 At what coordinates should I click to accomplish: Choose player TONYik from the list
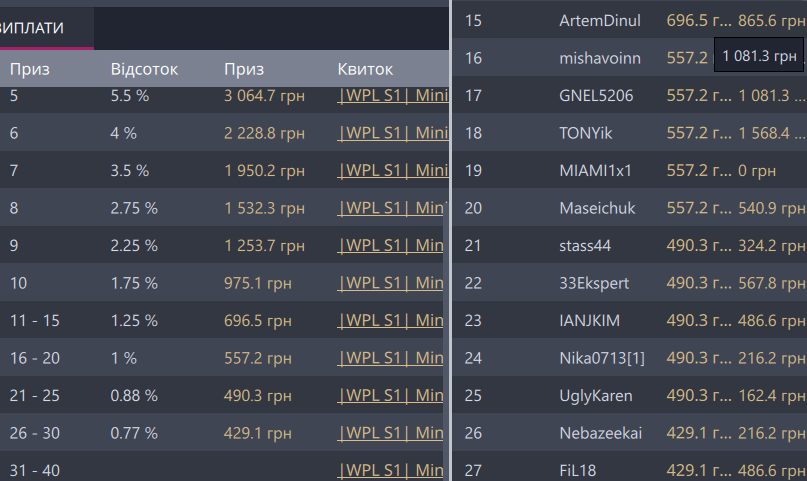pyautogui.click(x=586, y=133)
